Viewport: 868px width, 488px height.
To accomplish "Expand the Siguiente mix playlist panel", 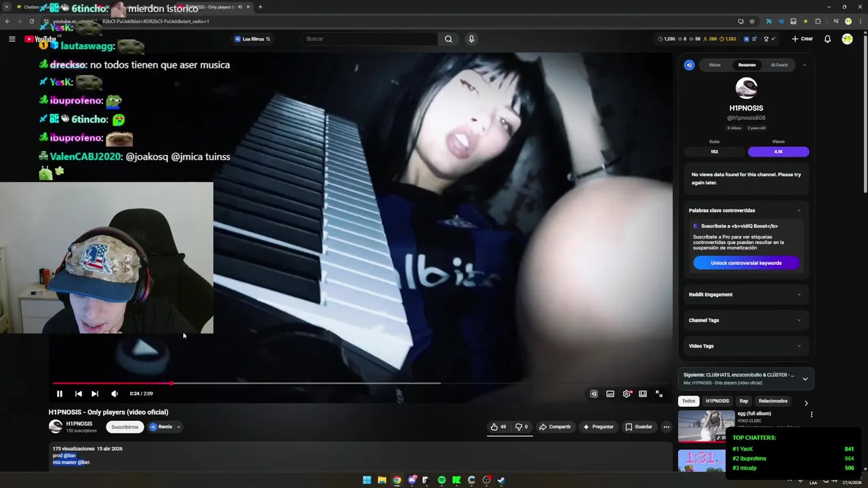I will click(x=805, y=379).
